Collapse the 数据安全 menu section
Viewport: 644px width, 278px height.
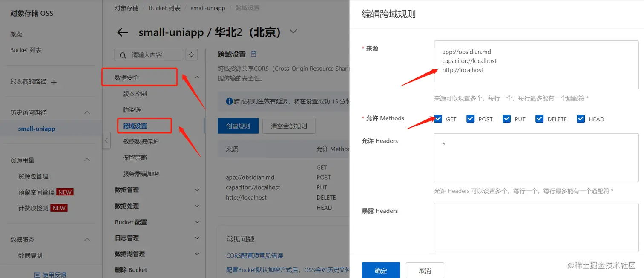point(197,77)
